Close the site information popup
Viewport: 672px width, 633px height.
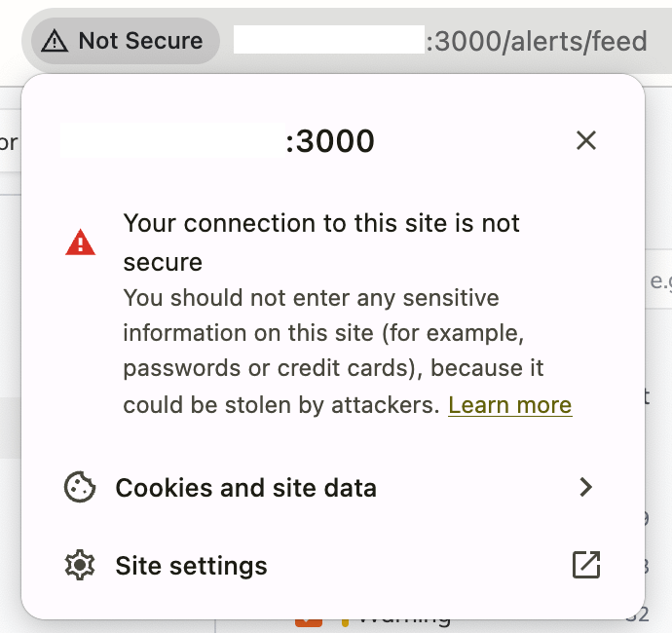pyautogui.click(x=586, y=140)
